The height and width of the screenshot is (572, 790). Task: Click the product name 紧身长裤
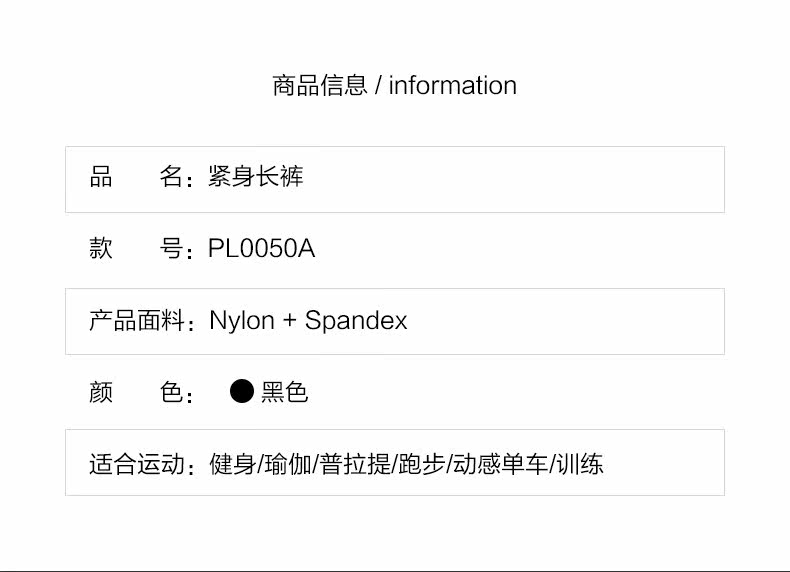[256, 178]
